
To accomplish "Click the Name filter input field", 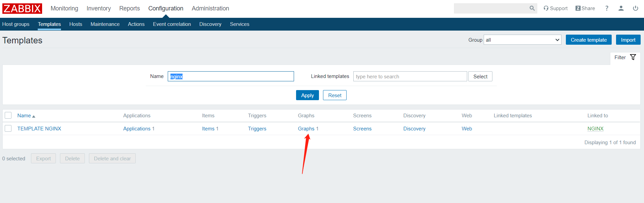I will point(231,76).
